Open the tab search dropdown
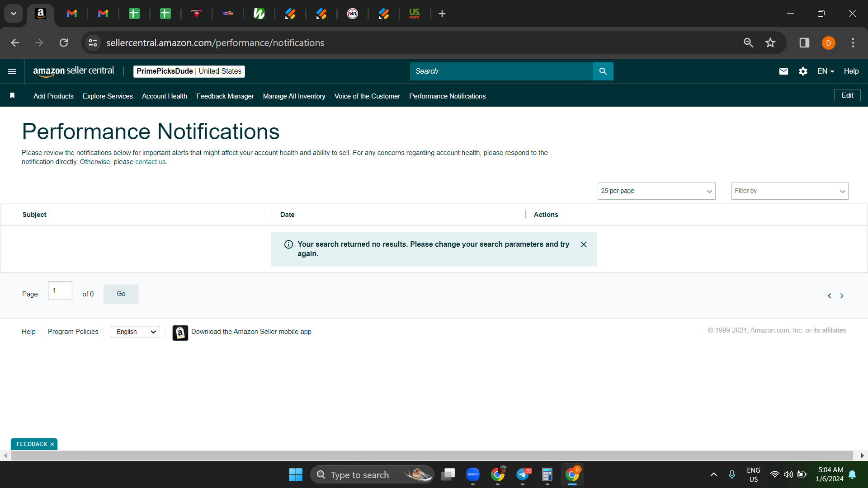Screen dimensions: 868x488 [14, 14]
